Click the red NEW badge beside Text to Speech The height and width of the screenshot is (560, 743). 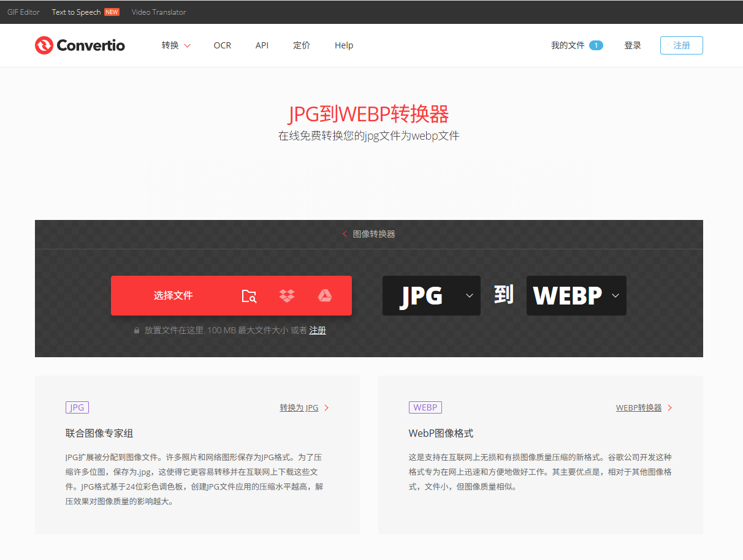click(113, 11)
